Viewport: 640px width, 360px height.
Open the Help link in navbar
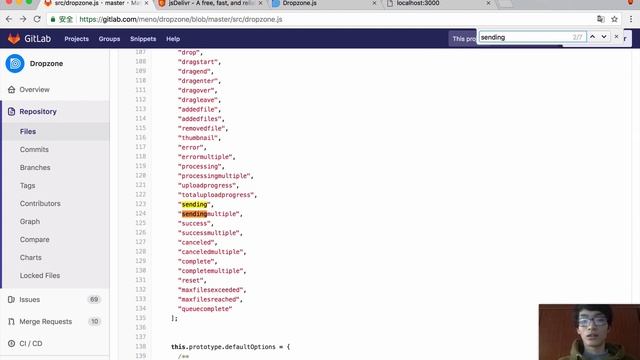(x=173, y=39)
